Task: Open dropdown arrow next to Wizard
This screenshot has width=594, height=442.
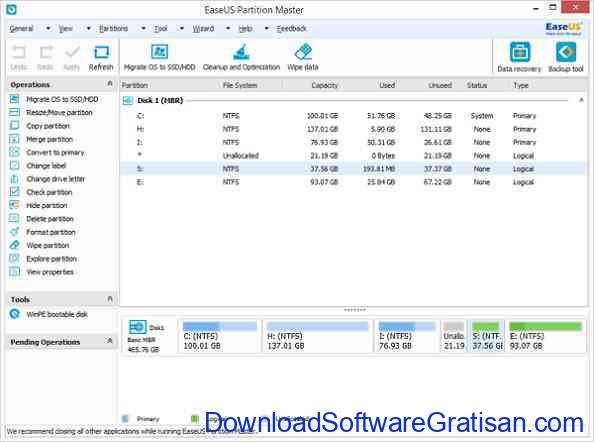Action: click(228, 28)
